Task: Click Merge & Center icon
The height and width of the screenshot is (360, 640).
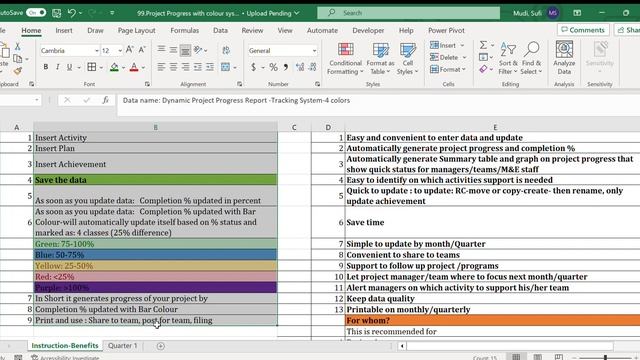Action: [225, 67]
